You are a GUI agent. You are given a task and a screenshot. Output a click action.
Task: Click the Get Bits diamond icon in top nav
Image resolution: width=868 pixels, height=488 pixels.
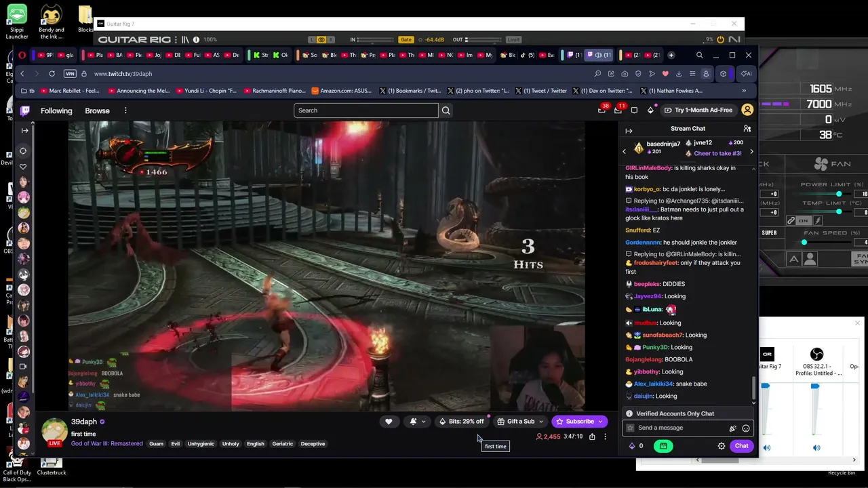[x=650, y=110]
